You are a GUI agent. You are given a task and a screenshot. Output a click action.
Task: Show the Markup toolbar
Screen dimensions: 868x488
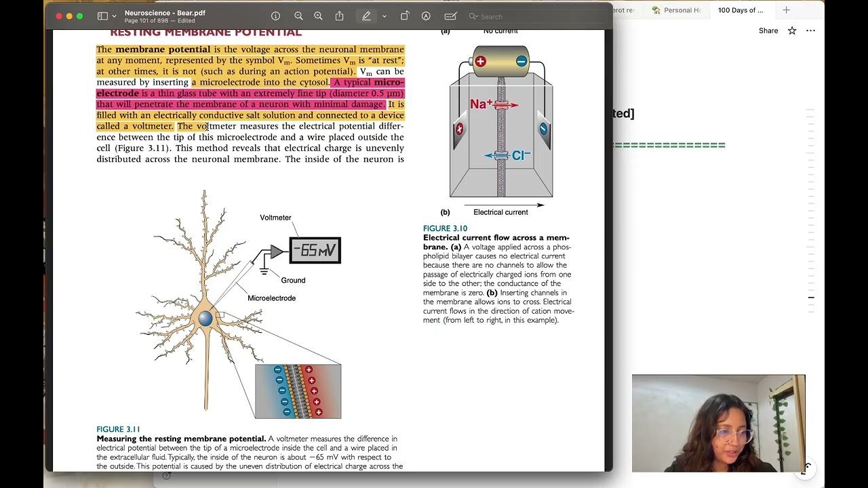tap(426, 16)
